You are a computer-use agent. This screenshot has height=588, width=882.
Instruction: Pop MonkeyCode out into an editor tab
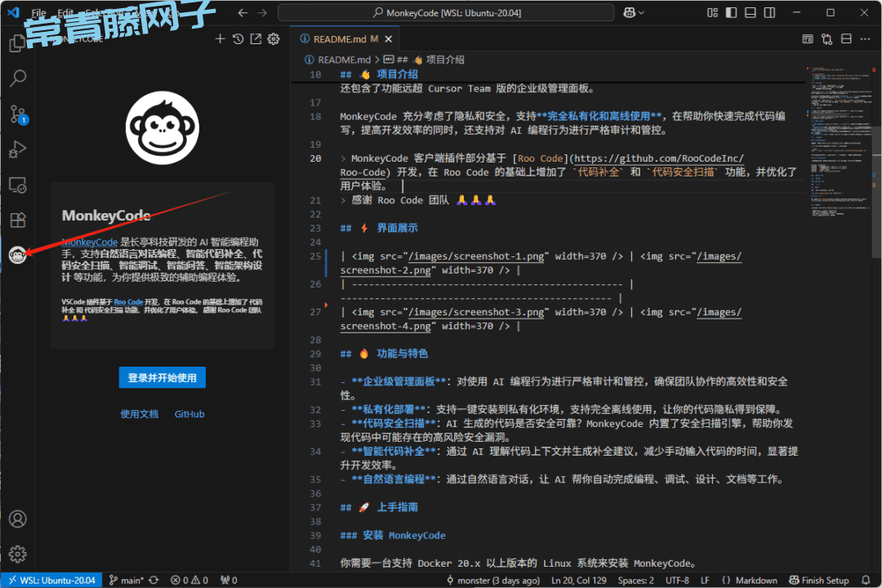coord(256,39)
